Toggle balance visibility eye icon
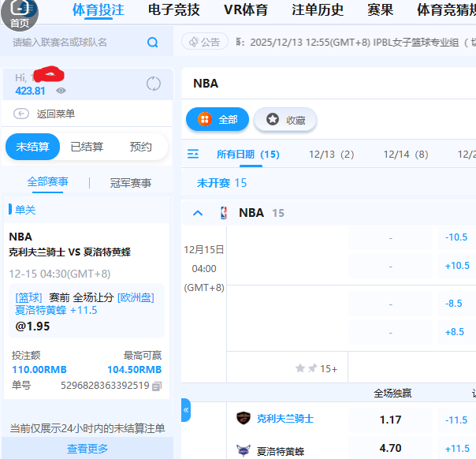Screen dimensions: 476x459 coord(61,91)
